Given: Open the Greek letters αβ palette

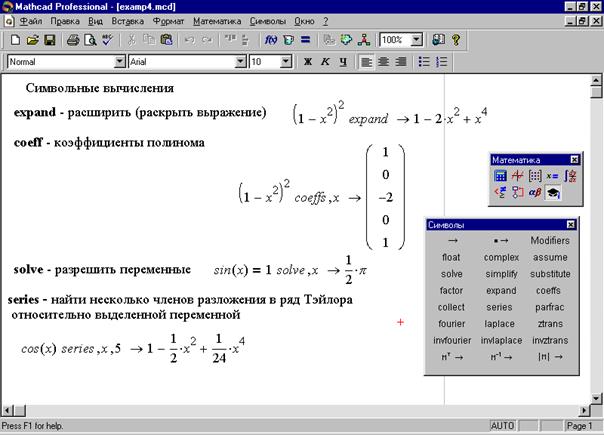Looking at the screenshot, I should (535, 192).
